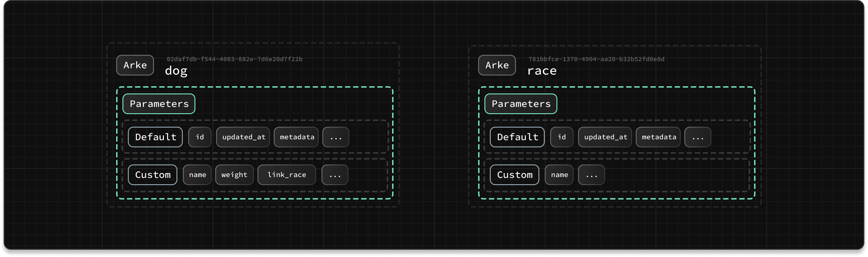The height and width of the screenshot is (257, 868).
Task: Expand more default parameters in race Arke
Action: tap(698, 137)
